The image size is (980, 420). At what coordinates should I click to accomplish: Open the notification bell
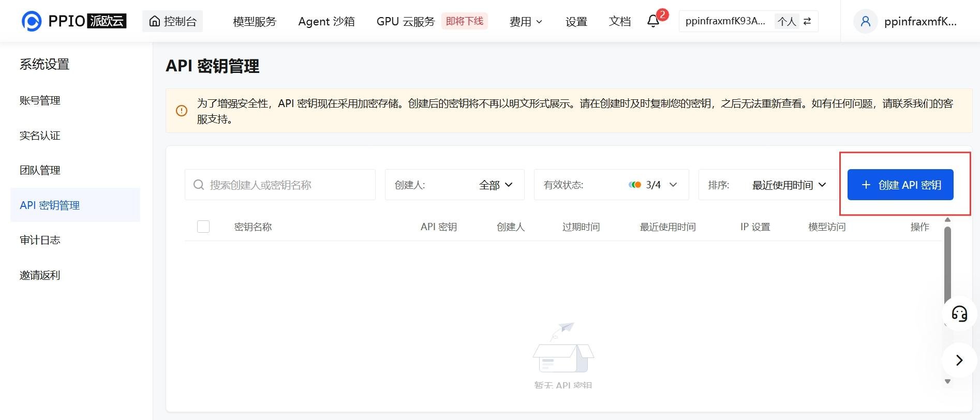pyautogui.click(x=654, y=21)
